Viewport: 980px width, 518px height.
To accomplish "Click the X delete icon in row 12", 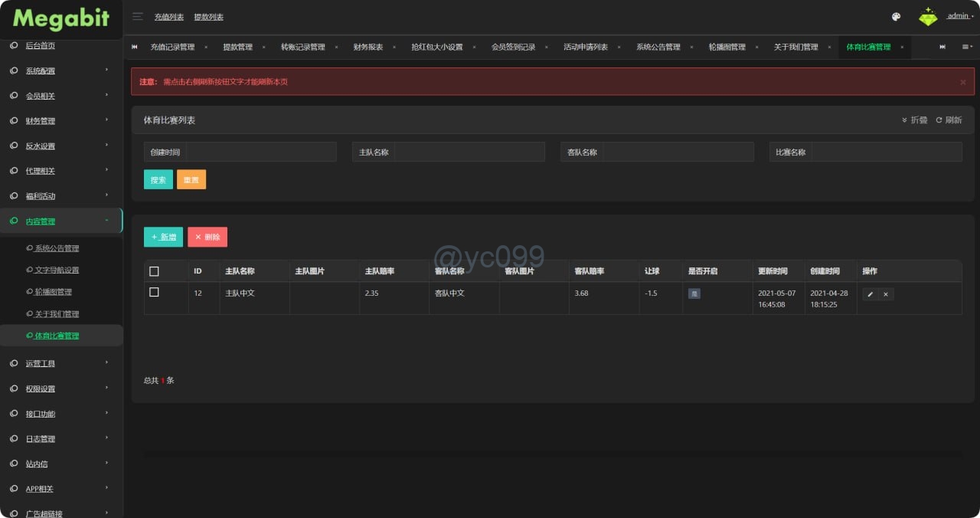I will pyautogui.click(x=886, y=294).
